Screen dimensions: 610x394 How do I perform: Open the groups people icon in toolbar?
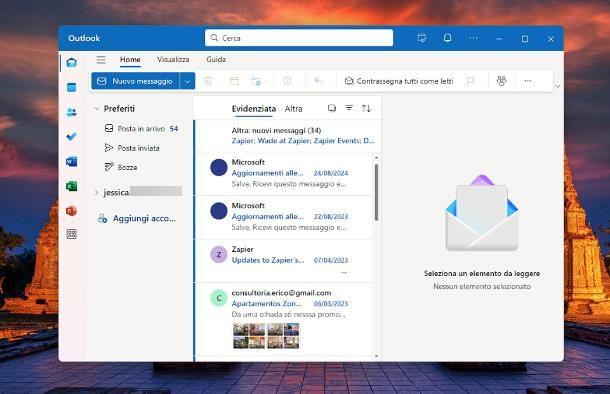tap(501, 81)
